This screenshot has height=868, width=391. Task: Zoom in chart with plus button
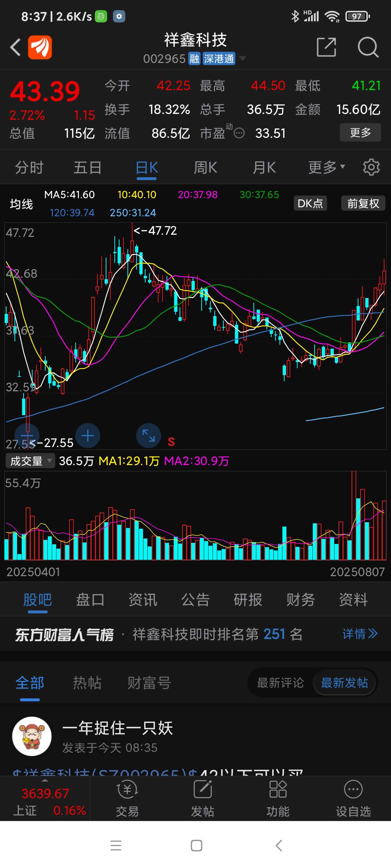[x=88, y=436]
